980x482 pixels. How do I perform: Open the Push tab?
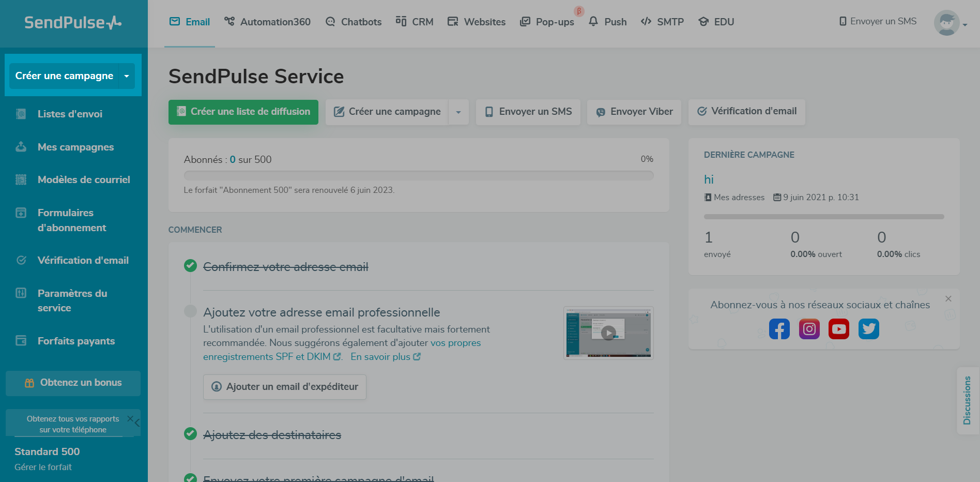click(607, 22)
